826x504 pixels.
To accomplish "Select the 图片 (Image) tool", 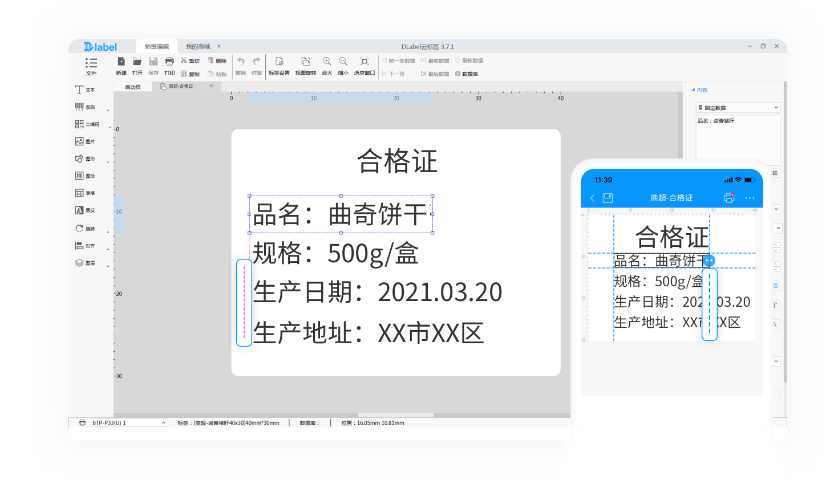I will tap(85, 141).
